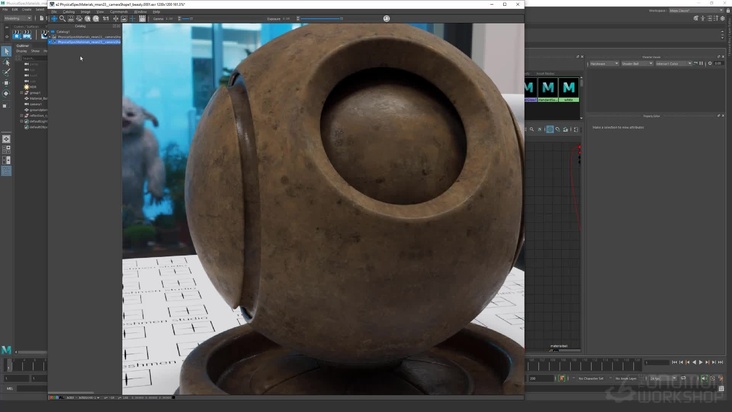Viewport: 732px width, 412px height.
Task: Open the Script Editor icon at bottom right
Action: 721,388
